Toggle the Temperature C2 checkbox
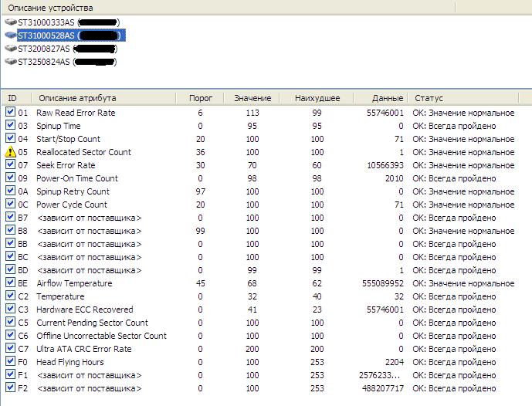The image size is (532, 406). click(10, 296)
